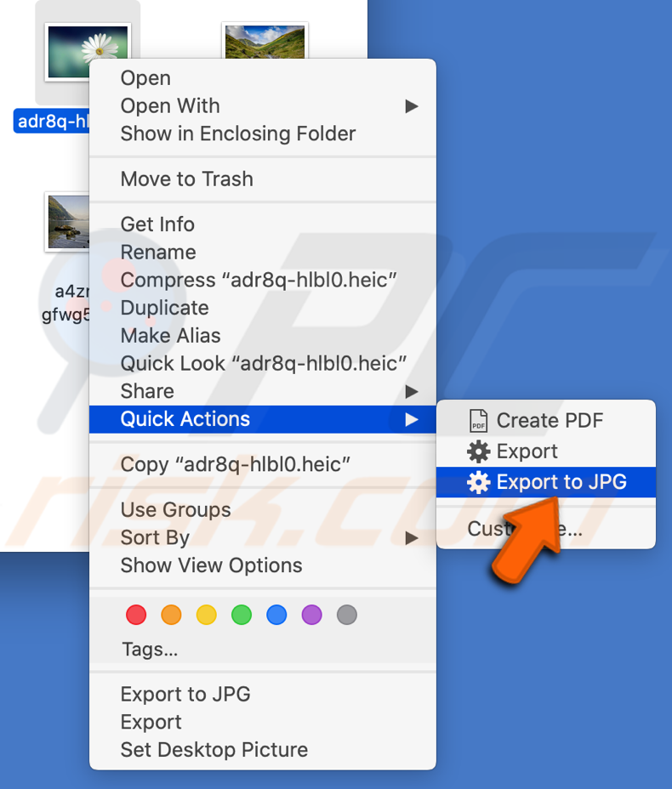The image size is (672, 789).
Task: Click the gear icon beside Export to JPG
Action: point(478,482)
